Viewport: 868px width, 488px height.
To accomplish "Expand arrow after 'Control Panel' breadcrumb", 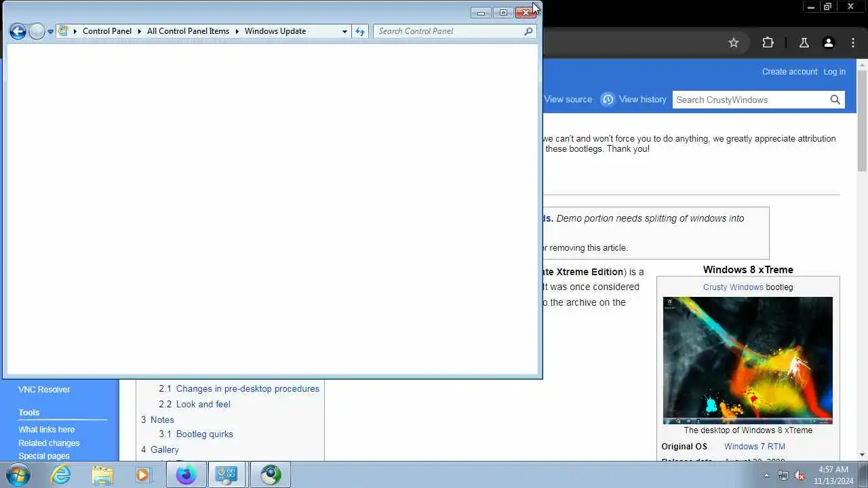I will [140, 31].
